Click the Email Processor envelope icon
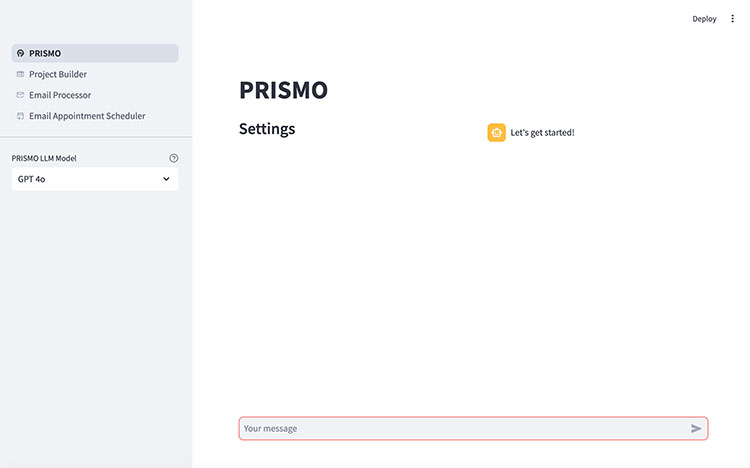The height and width of the screenshot is (468, 750). point(21,95)
